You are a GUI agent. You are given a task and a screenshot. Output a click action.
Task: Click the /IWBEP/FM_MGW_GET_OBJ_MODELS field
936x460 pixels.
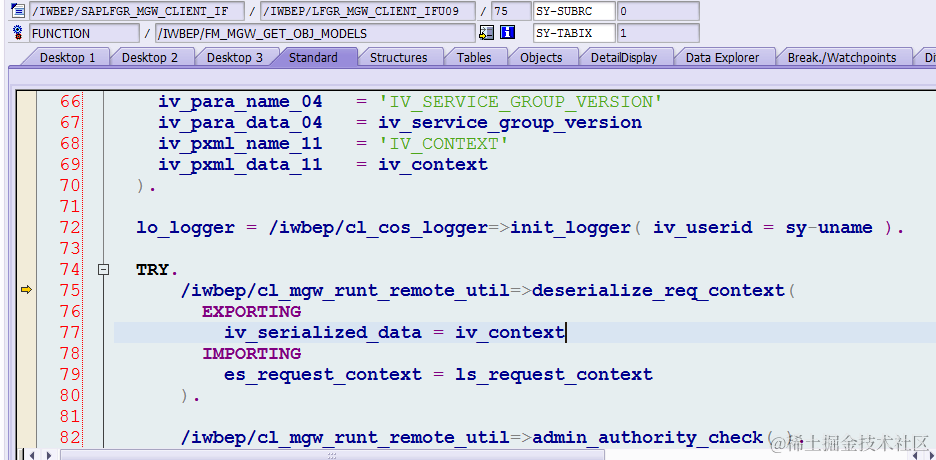pyautogui.click(x=315, y=33)
